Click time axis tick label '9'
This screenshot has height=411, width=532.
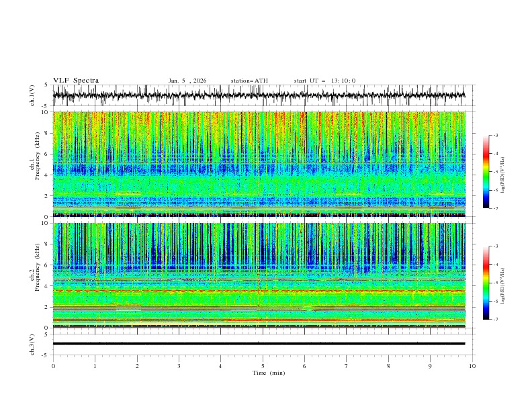pos(430,366)
